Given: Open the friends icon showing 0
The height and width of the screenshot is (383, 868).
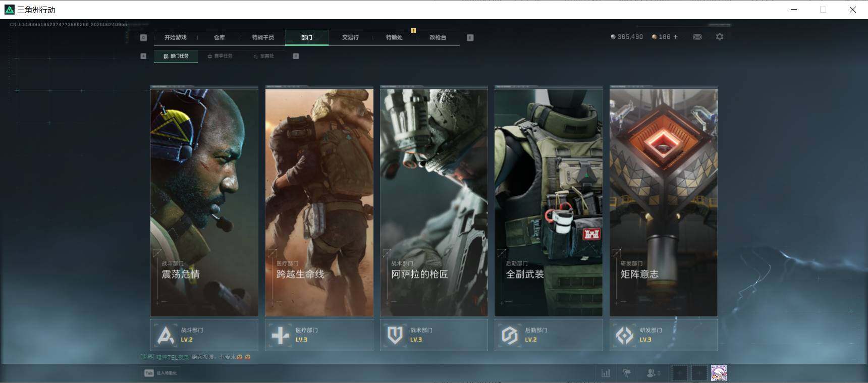Looking at the screenshot, I should [653, 373].
